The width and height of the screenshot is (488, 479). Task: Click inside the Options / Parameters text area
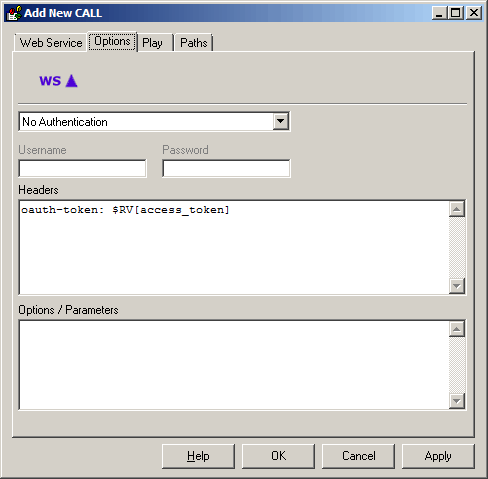coord(234,365)
